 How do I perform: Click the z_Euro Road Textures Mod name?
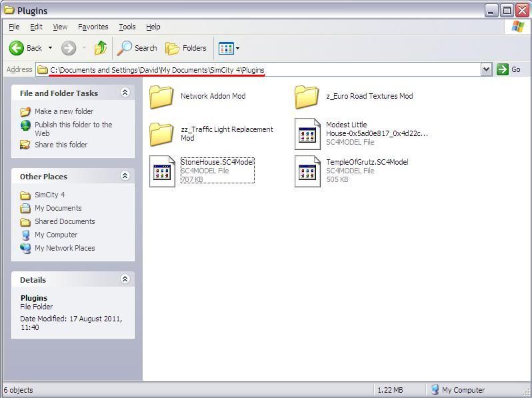[x=369, y=96]
